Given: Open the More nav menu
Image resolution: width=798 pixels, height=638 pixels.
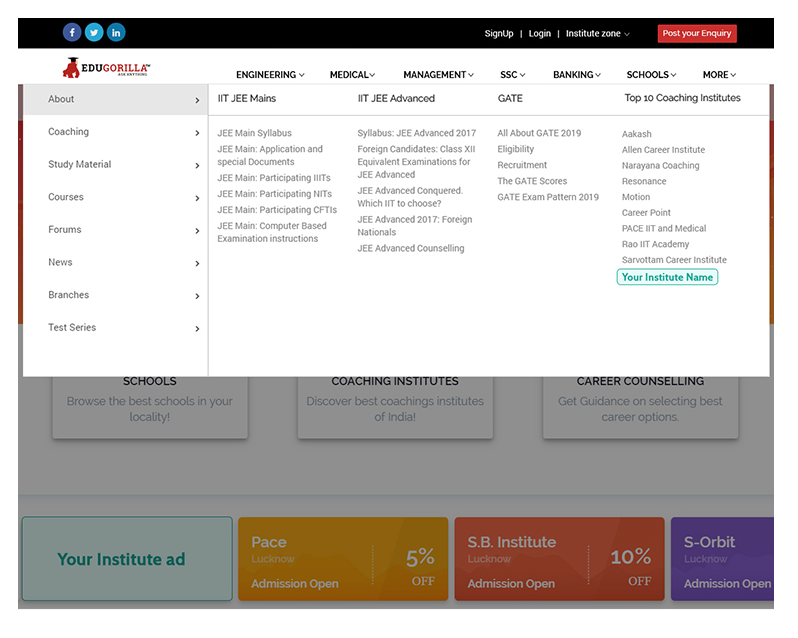Looking at the screenshot, I should 719,75.
